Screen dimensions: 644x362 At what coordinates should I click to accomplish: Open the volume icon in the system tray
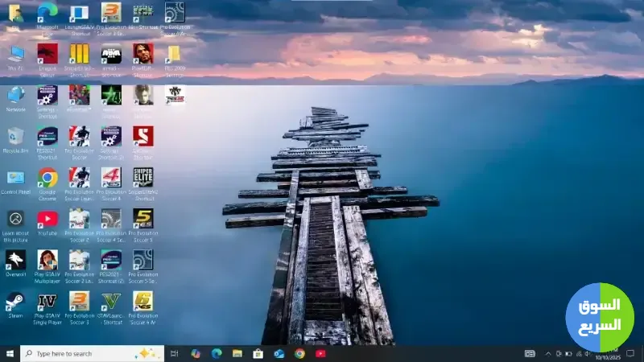pyautogui.click(x=588, y=353)
